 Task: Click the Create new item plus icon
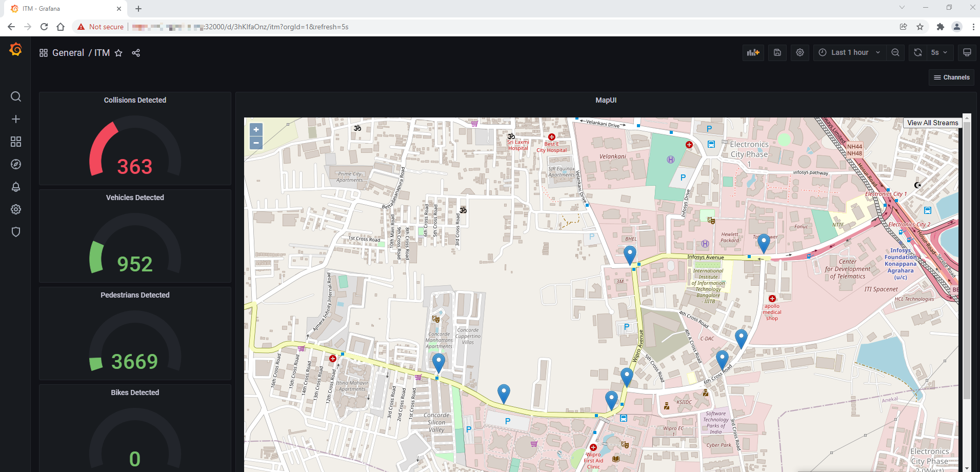point(16,119)
